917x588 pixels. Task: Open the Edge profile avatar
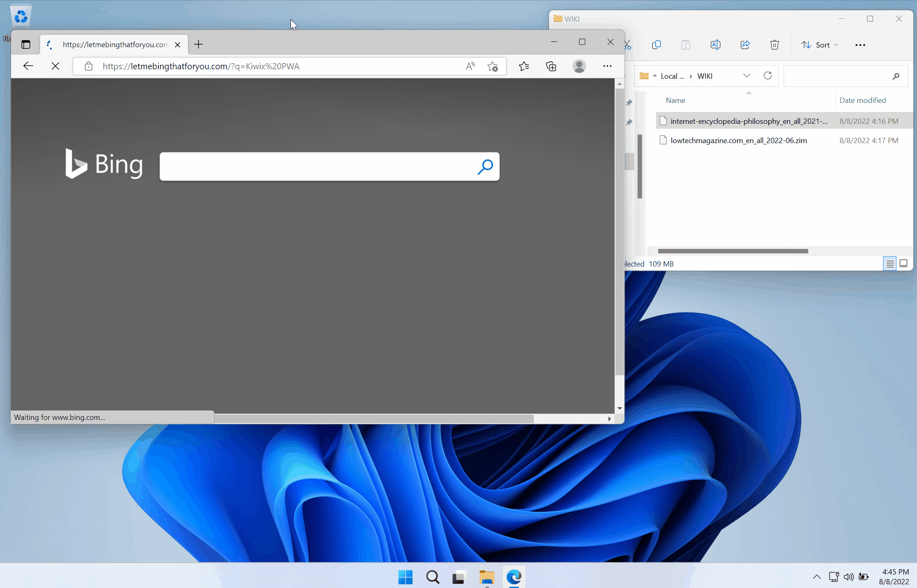pos(579,66)
